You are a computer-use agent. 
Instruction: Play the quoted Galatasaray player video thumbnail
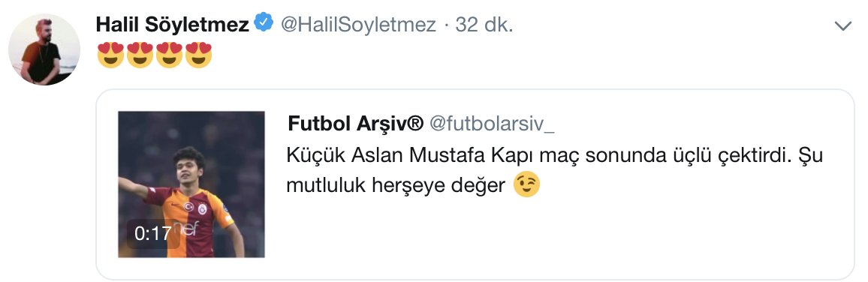pos(191,184)
